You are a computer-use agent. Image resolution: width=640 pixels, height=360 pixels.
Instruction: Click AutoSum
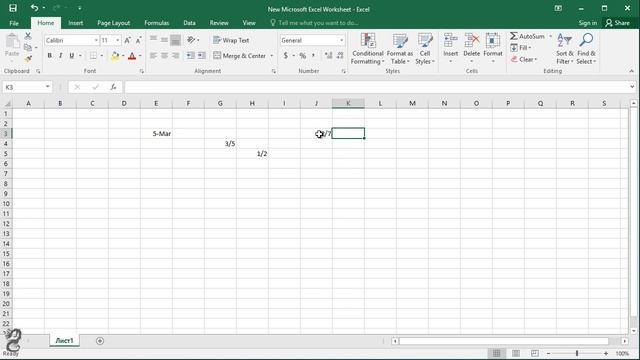coord(527,36)
